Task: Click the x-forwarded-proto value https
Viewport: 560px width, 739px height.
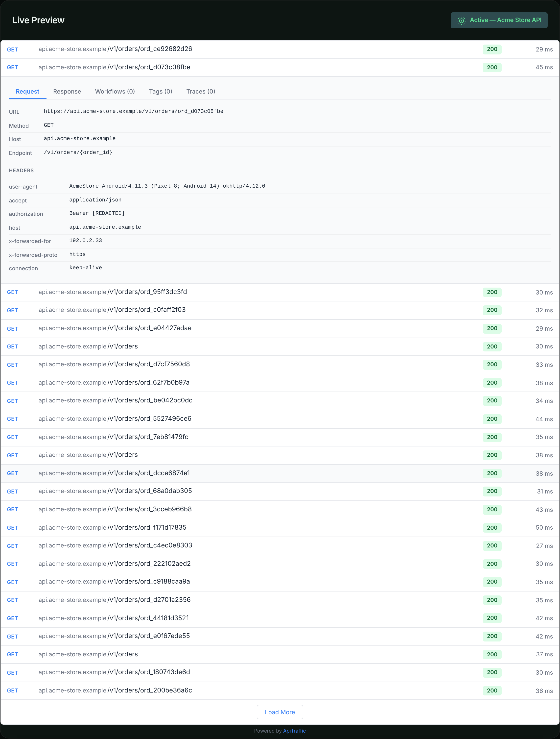Action: click(x=77, y=254)
